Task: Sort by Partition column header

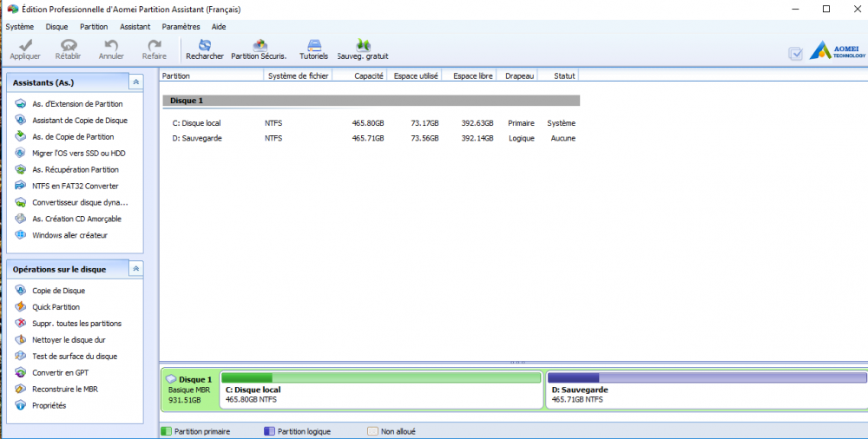Action: pyautogui.click(x=212, y=75)
